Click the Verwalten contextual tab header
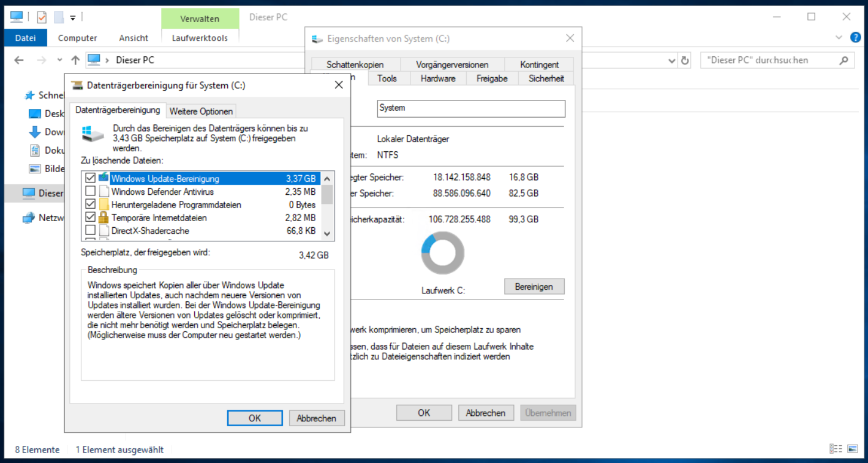The width and height of the screenshot is (868, 463). (x=200, y=18)
